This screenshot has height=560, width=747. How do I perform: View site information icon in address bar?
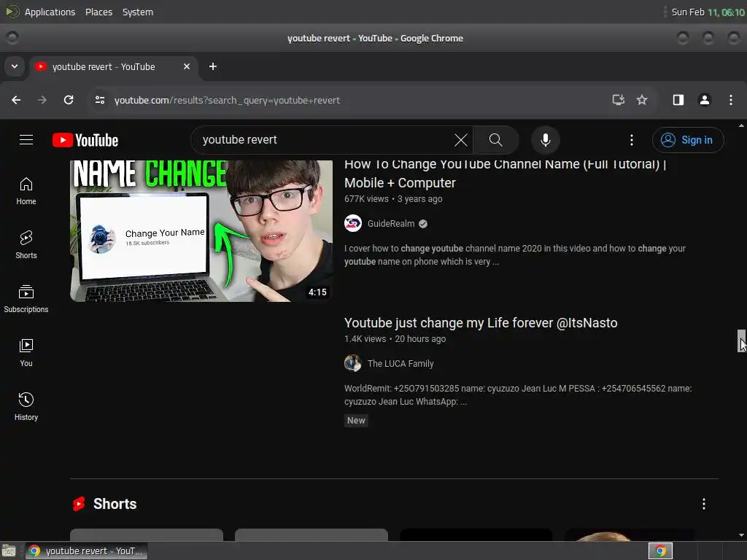(99, 100)
